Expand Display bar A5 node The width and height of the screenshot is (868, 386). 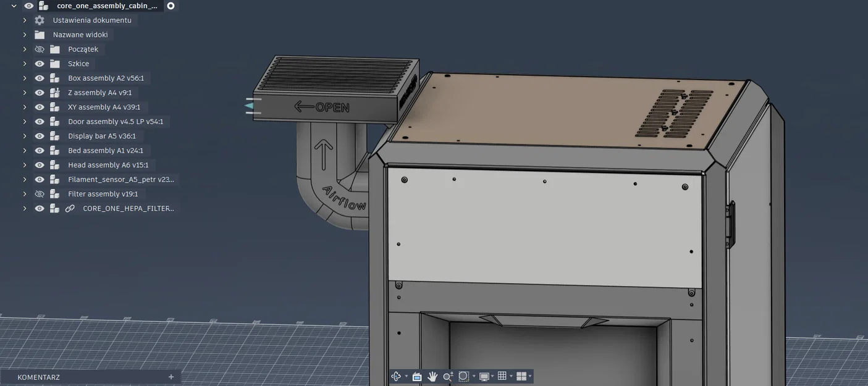[x=25, y=136]
